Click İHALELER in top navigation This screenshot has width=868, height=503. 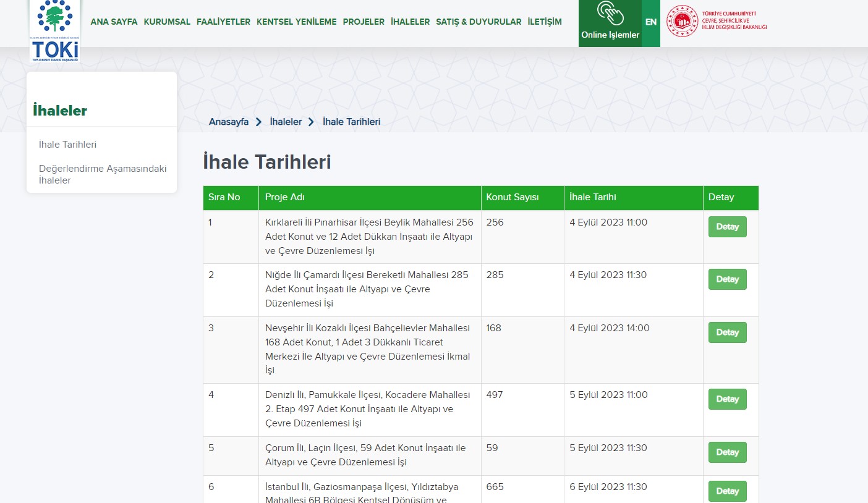click(410, 22)
